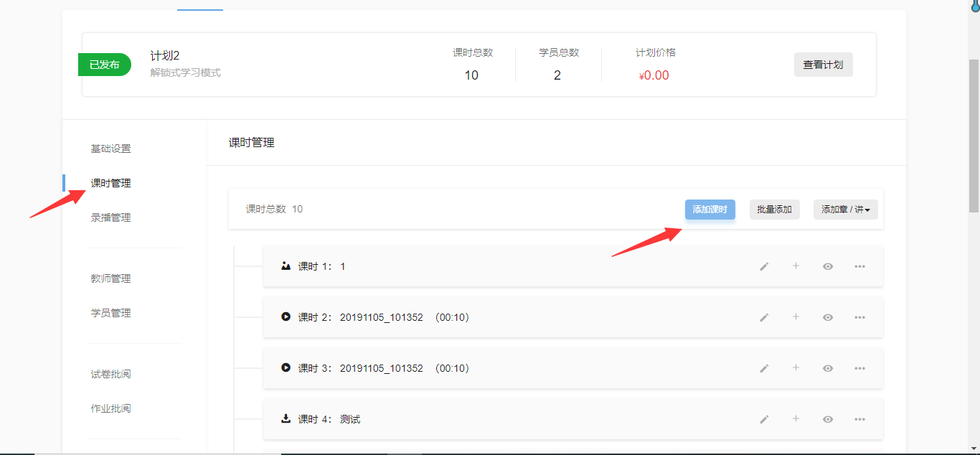
Task: Expand the 添加章 / 讲 dropdown
Action: click(x=845, y=210)
